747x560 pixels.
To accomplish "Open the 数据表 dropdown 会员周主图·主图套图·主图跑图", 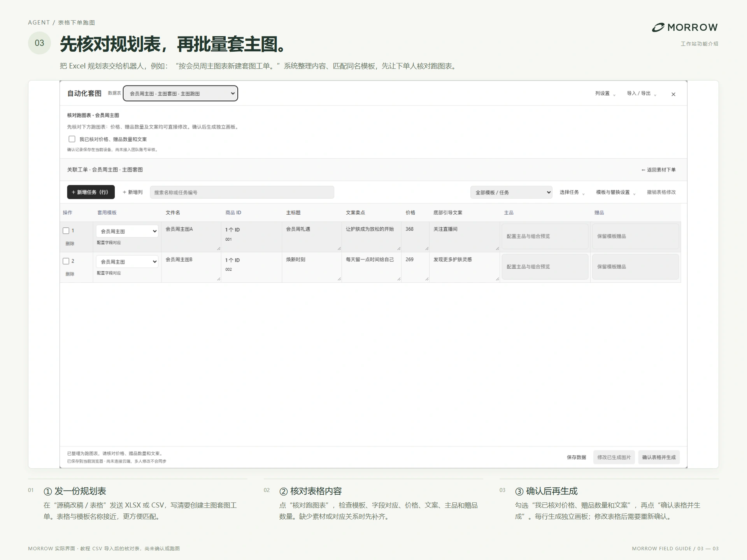I will pyautogui.click(x=181, y=93).
